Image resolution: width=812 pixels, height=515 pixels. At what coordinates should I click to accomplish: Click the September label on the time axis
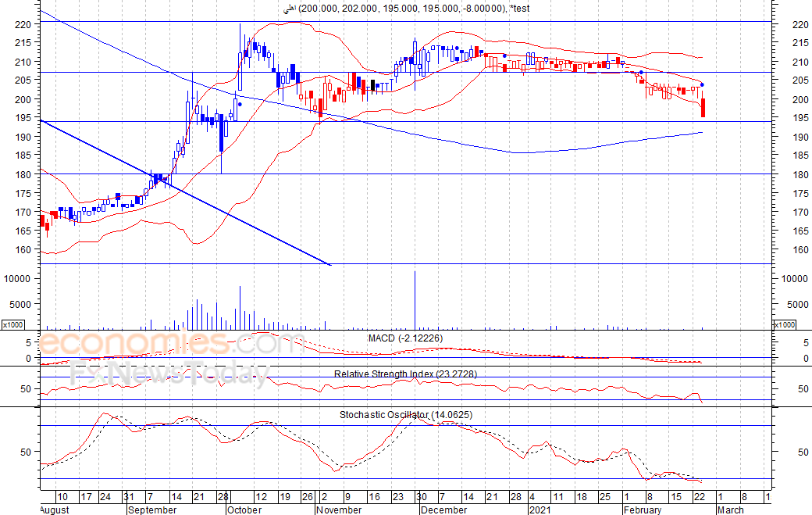[151, 510]
